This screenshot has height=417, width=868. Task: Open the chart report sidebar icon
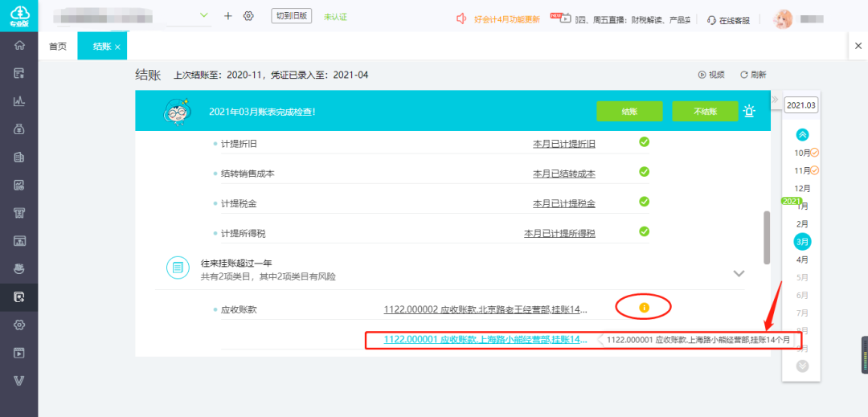[18, 100]
